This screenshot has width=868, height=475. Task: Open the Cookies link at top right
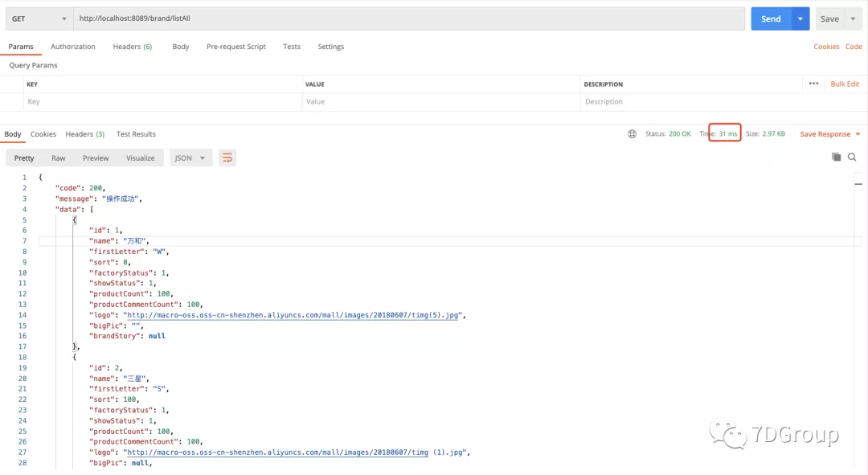(826, 47)
